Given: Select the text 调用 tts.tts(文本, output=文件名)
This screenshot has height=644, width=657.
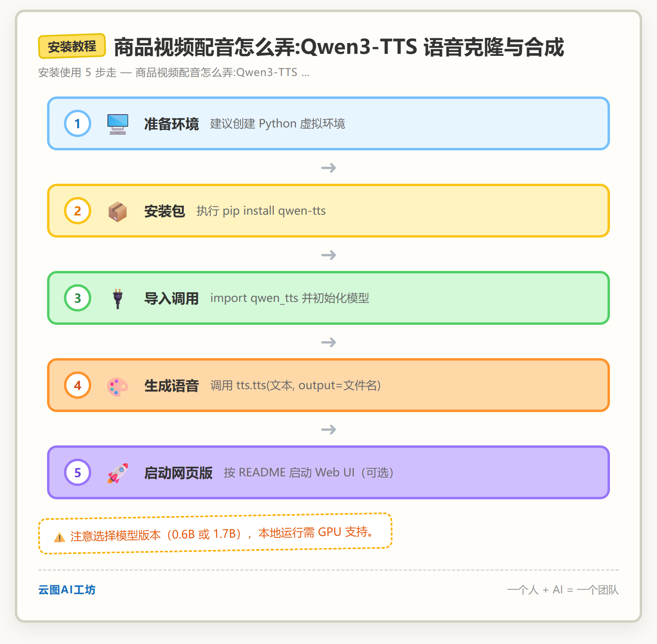Looking at the screenshot, I should click(x=296, y=386).
